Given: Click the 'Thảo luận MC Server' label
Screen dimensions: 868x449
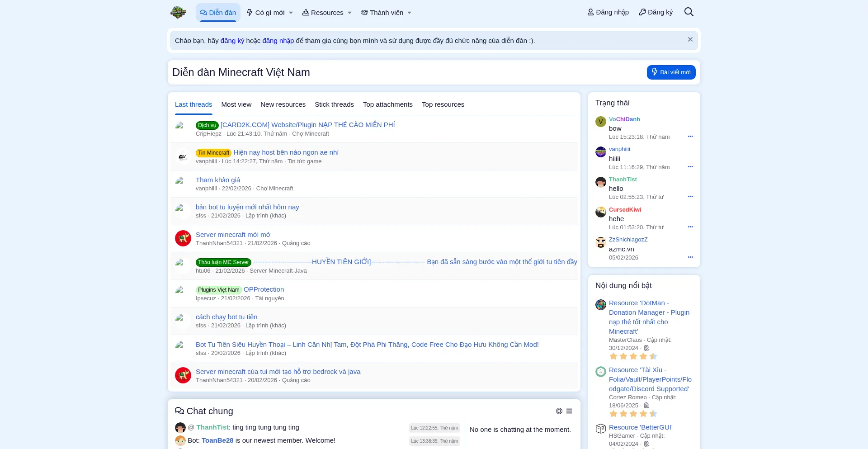Looking at the screenshot, I should pyautogui.click(x=223, y=262).
